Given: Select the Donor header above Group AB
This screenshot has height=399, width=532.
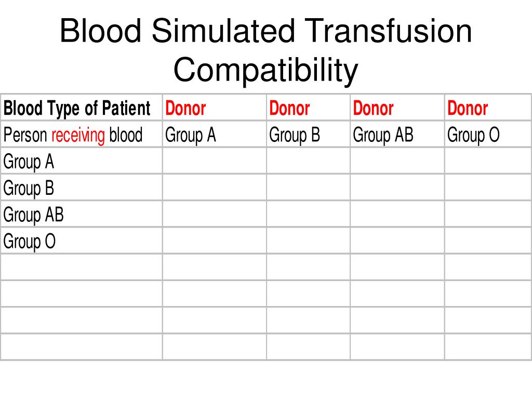Looking at the screenshot, I should 397,107.
